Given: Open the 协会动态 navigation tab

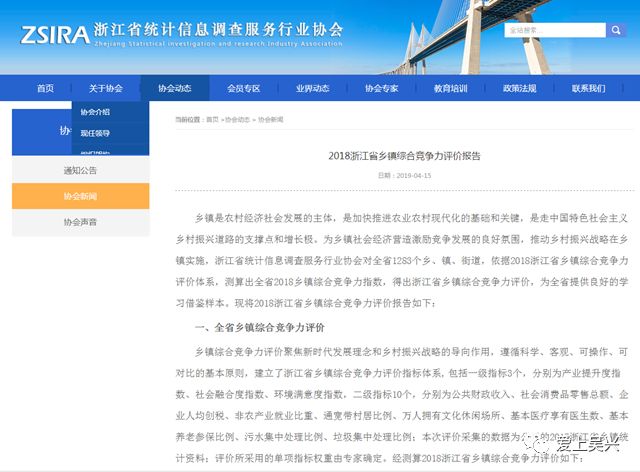Looking at the screenshot, I should point(175,88).
